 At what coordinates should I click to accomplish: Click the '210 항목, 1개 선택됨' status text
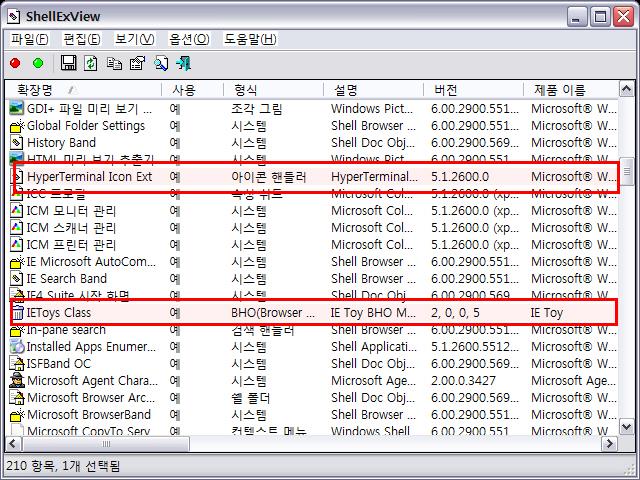[63, 466]
